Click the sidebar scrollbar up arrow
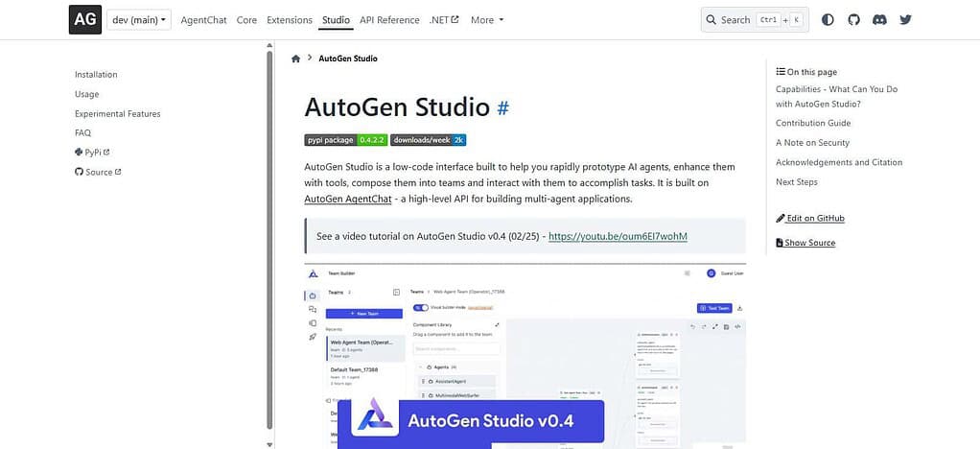980x449 pixels. 269,46
